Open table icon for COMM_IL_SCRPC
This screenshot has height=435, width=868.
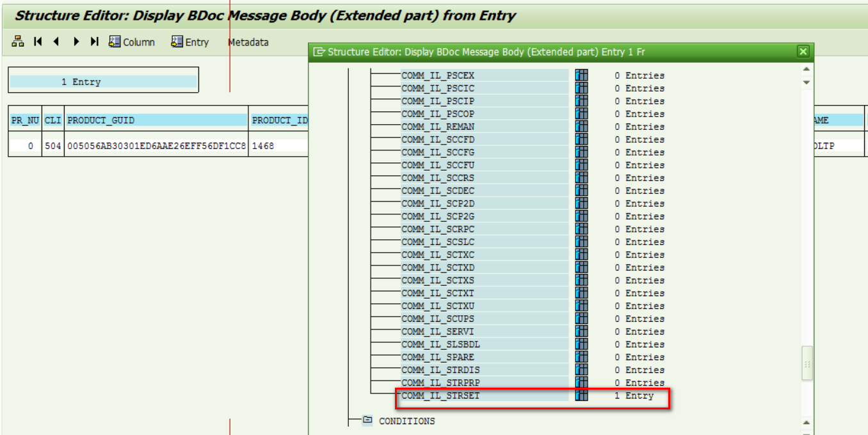pos(581,229)
